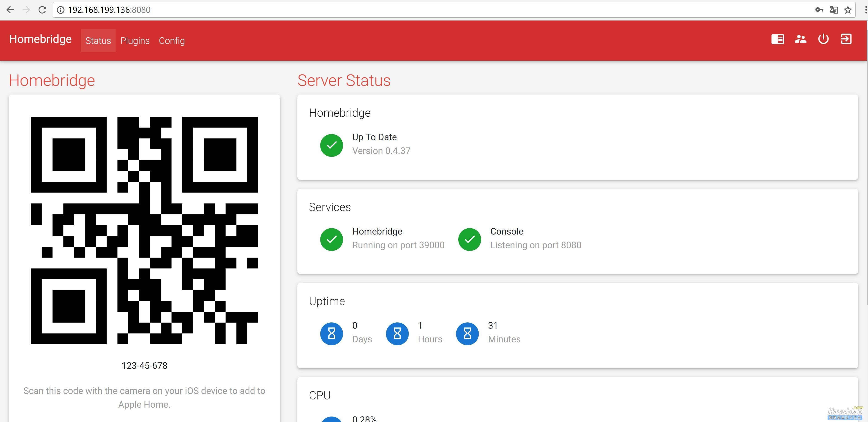The height and width of the screenshot is (422, 868).
Task: Reload the page with refresh icon
Action: pyautogui.click(x=42, y=10)
